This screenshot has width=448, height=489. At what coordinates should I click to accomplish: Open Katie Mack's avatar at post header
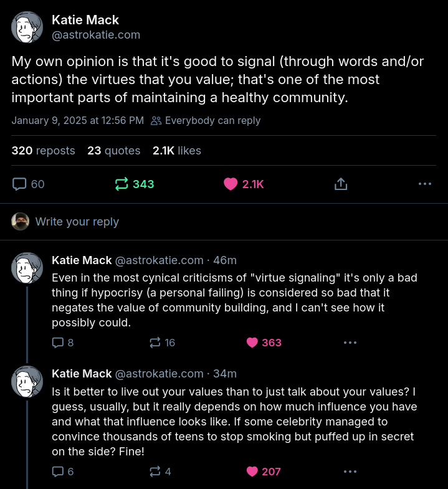point(27,27)
